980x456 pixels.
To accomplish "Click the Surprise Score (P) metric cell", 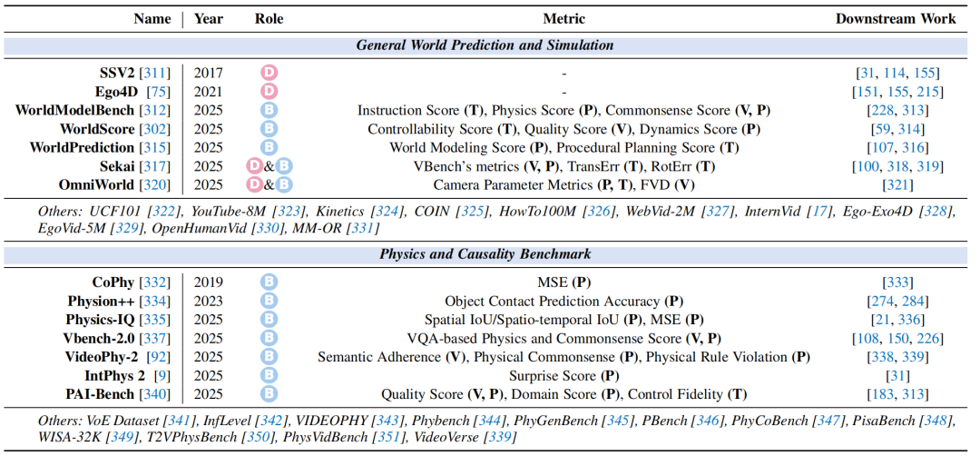I will pos(563,376).
